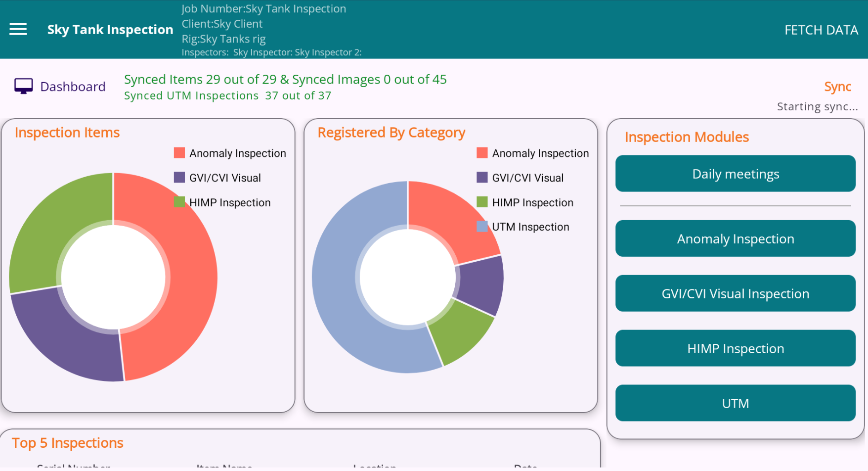Select the Dashboard label
The height and width of the screenshot is (471, 868).
click(x=73, y=87)
